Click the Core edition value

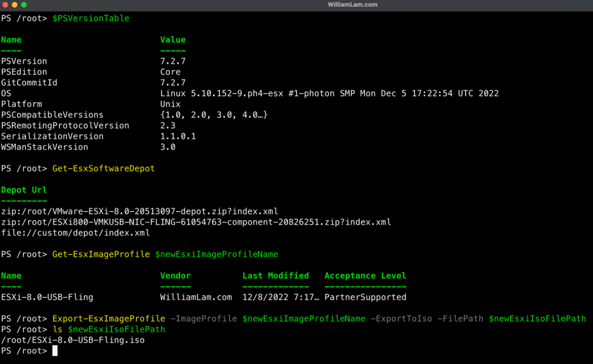click(x=170, y=72)
